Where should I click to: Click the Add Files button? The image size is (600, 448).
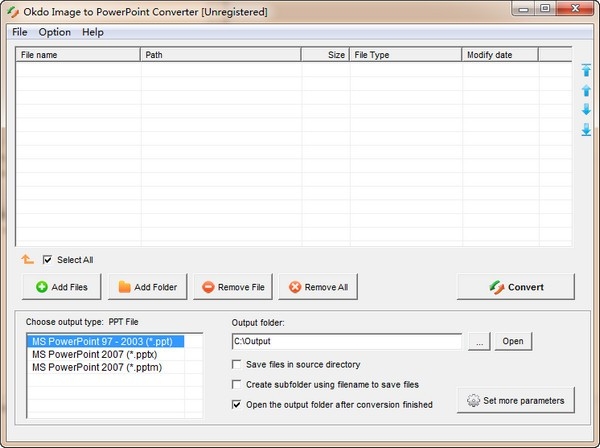coord(62,287)
